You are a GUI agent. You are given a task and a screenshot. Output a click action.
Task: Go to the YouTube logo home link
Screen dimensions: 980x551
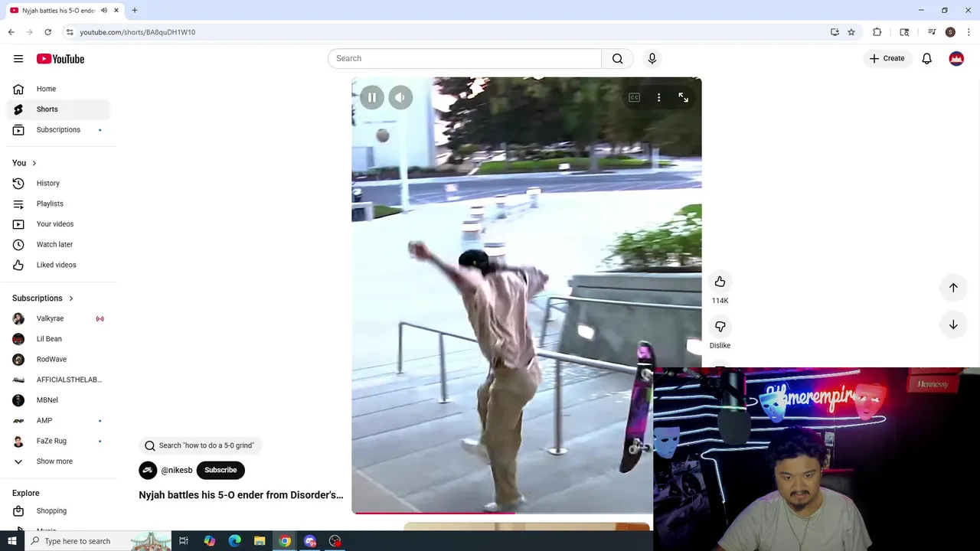point(60,59)
